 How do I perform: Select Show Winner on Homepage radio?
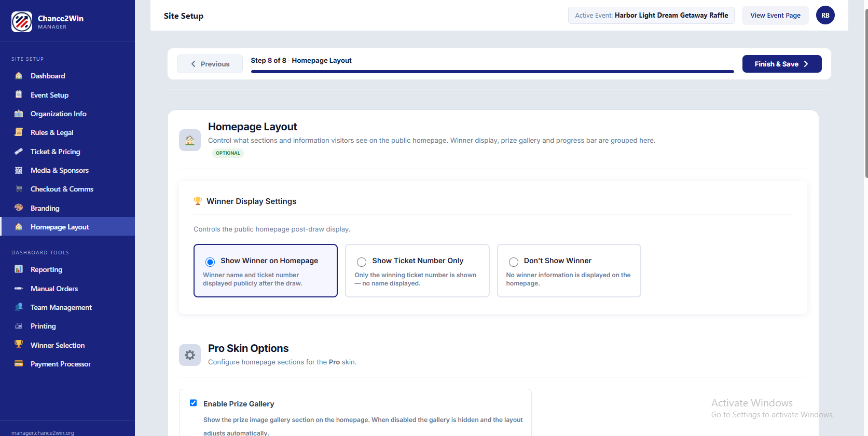pyautogui.click(x=210, y=262)
